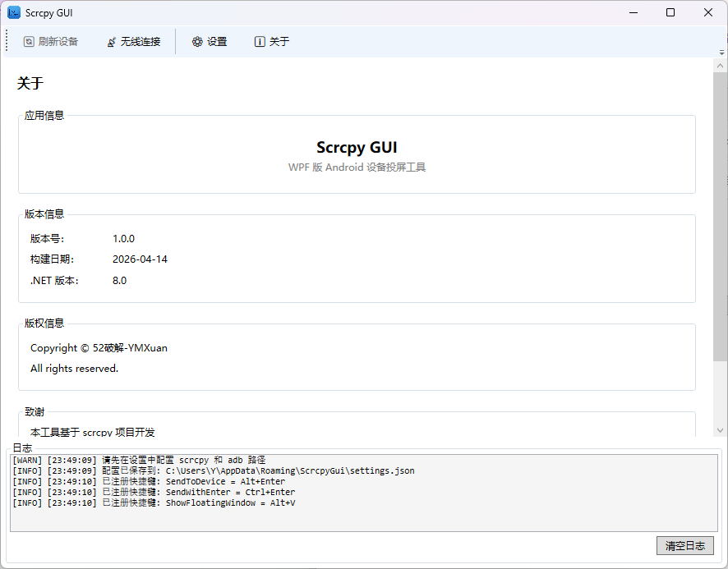The image size is (728, 569).
Task: Click the settings gear icon
Action: pyautogui.click(x=197, y=42)
